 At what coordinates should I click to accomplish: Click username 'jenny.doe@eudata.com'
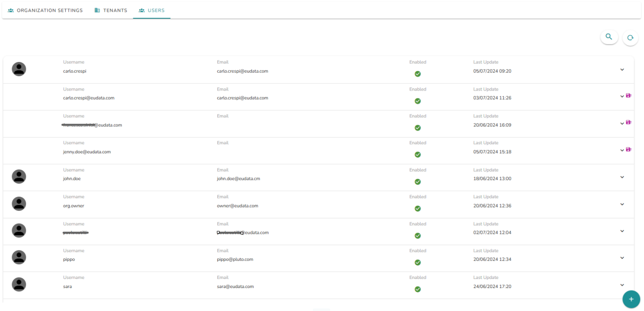point(87,152)
